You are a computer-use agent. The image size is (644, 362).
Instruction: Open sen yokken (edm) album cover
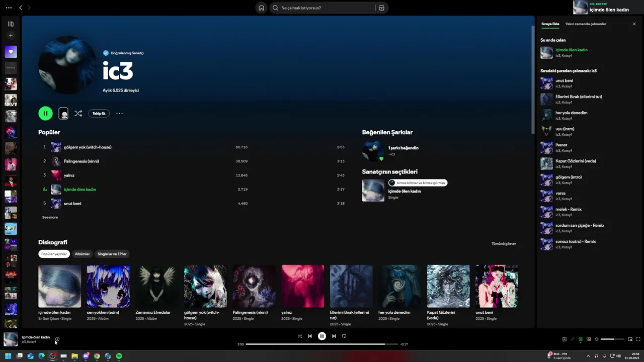108,286
